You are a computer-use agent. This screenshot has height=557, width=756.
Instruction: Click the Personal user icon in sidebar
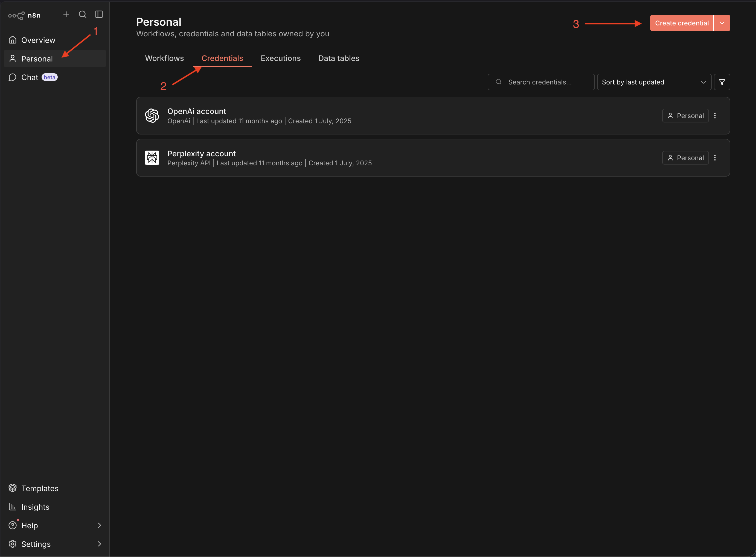point(13,59)
